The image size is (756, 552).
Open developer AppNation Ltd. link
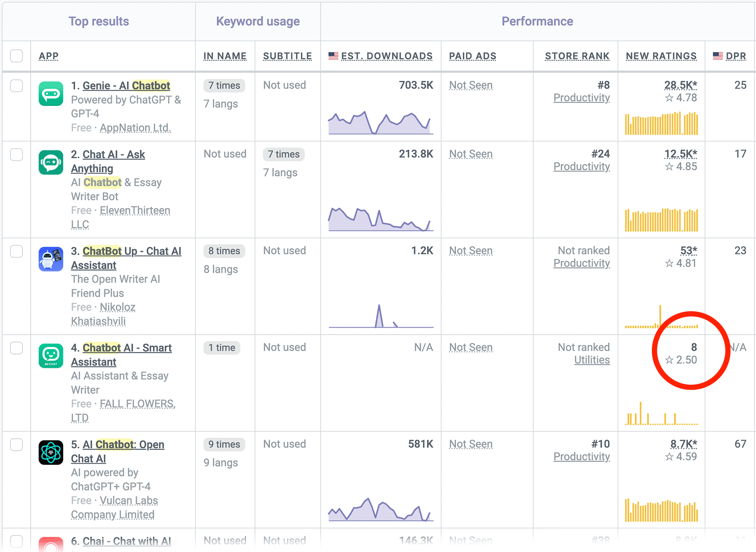[x=135, y=128]
